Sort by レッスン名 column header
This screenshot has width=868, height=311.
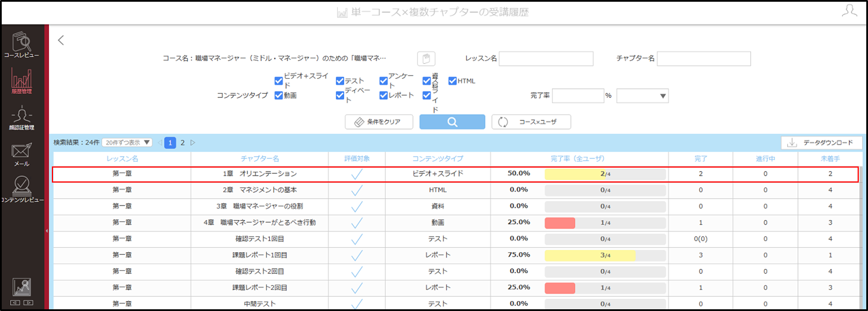[122, 158]
